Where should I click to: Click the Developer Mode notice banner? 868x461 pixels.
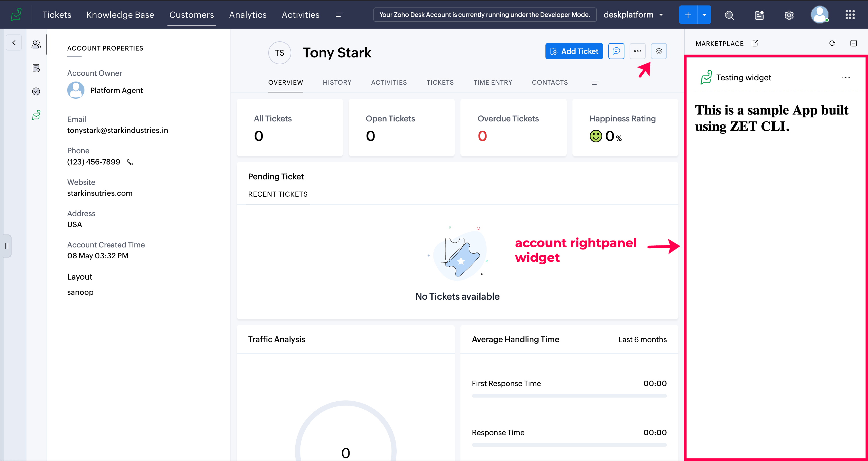tap(485, 15)
